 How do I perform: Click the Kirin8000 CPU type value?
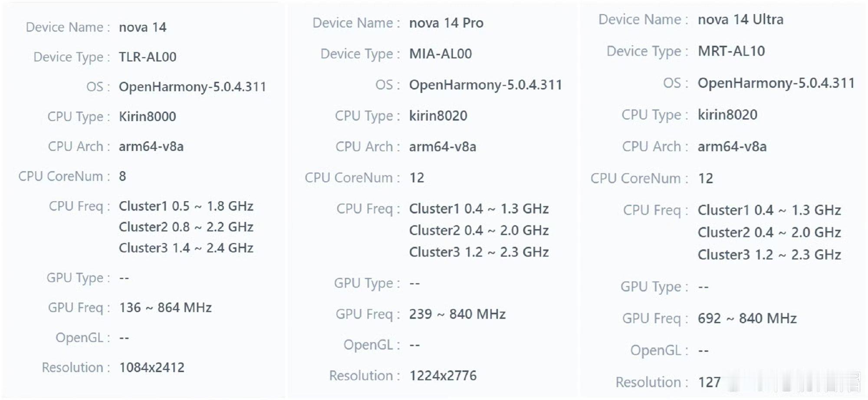click(148, 116)
